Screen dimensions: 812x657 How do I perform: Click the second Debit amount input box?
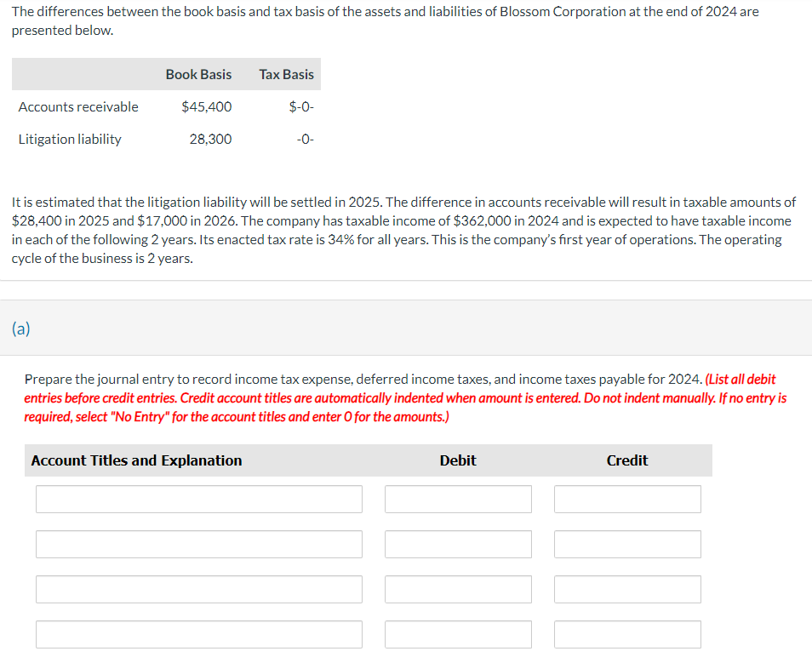coord(458,544)
